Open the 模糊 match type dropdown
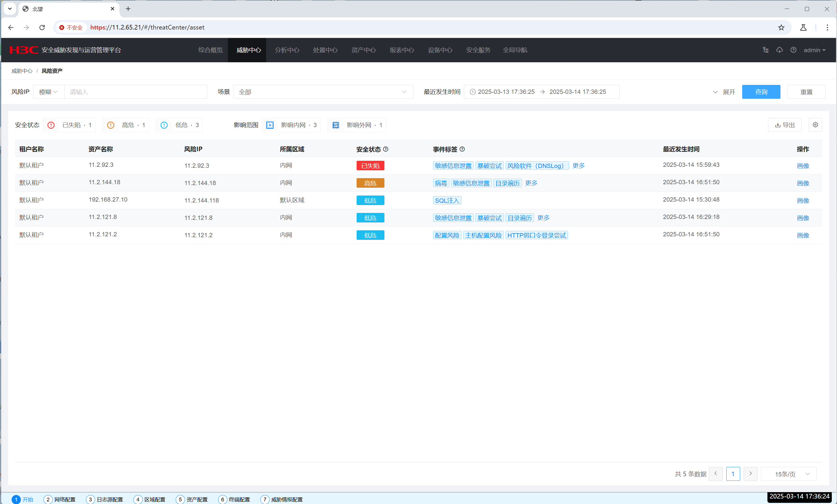Screen dimensions: 837x504 49,92
